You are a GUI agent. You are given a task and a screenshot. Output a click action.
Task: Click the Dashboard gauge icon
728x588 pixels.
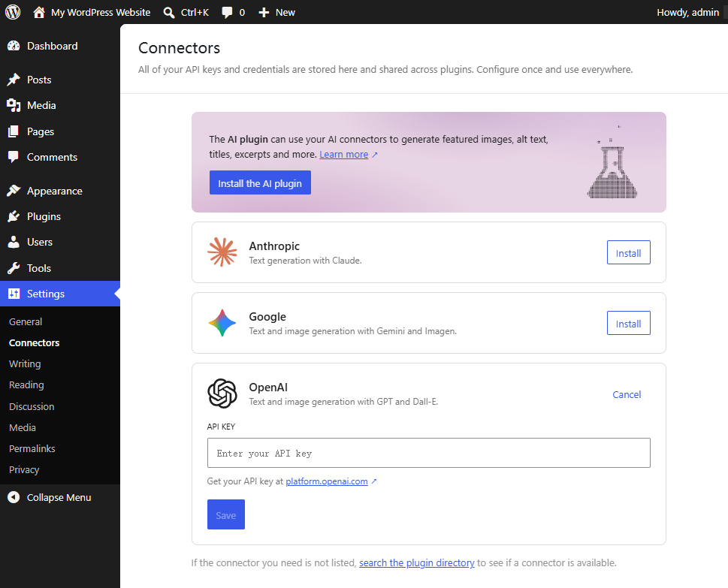14,46
